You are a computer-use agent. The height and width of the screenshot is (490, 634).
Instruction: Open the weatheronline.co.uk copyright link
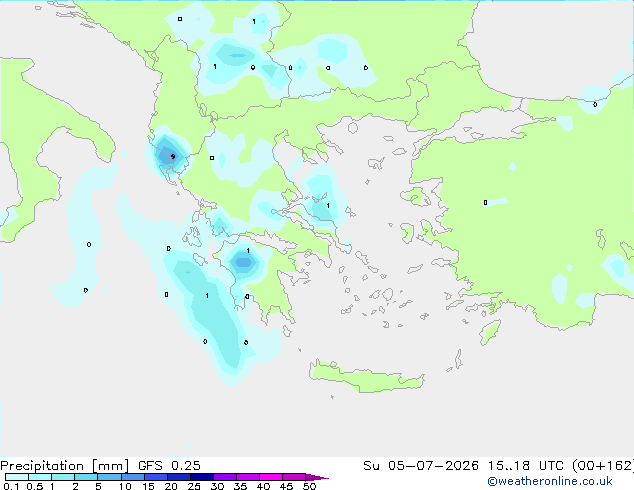(x=550, y=481)
